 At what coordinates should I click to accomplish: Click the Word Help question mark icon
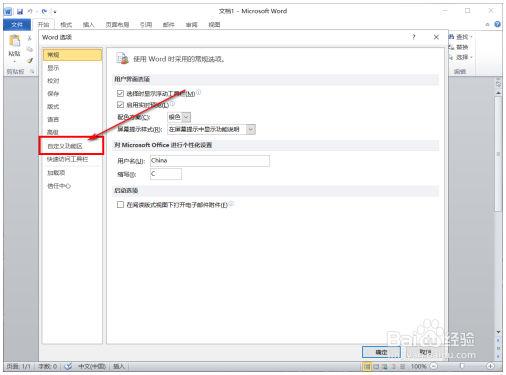497,24
